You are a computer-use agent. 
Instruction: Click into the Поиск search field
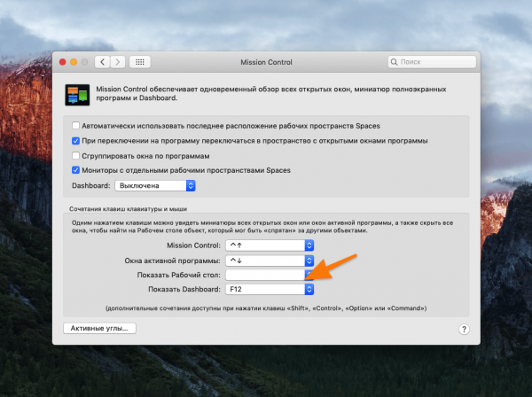tap(432, 62)
